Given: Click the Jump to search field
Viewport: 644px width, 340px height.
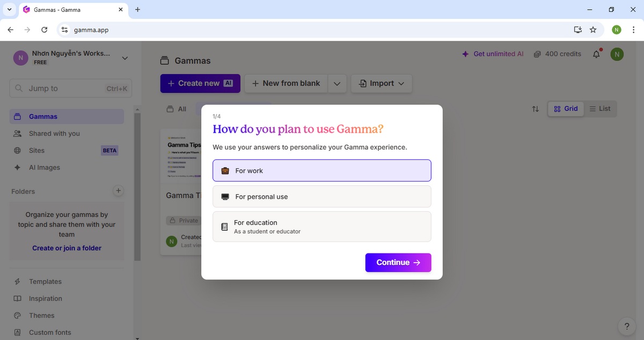Looking at the screenshot, I should click(x=70, y=89).
